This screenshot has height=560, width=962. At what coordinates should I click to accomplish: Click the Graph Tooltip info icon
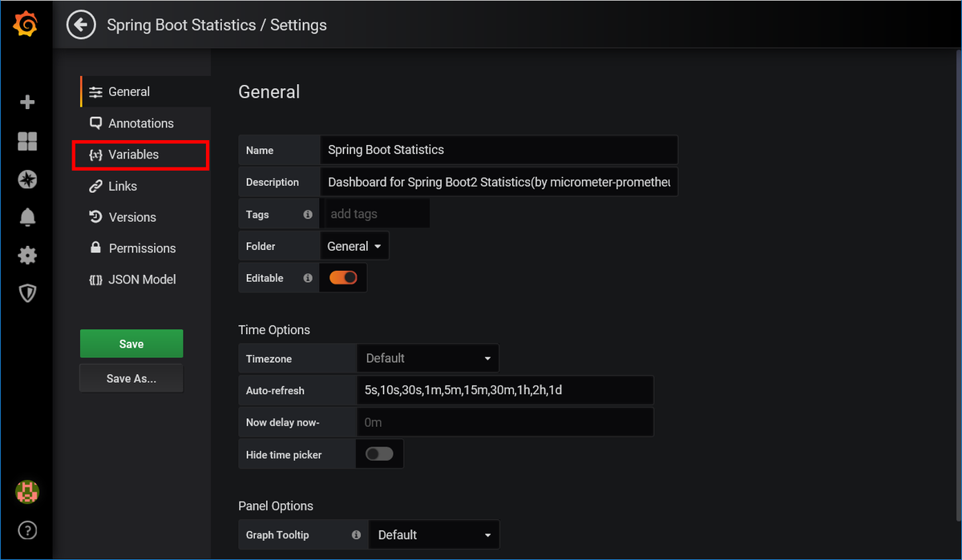coord(356,534)
